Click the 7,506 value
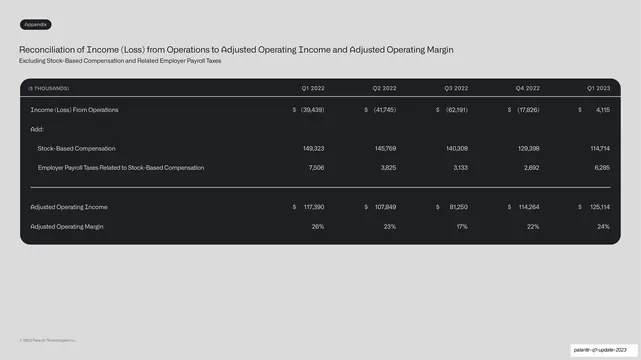 (316, 168)
